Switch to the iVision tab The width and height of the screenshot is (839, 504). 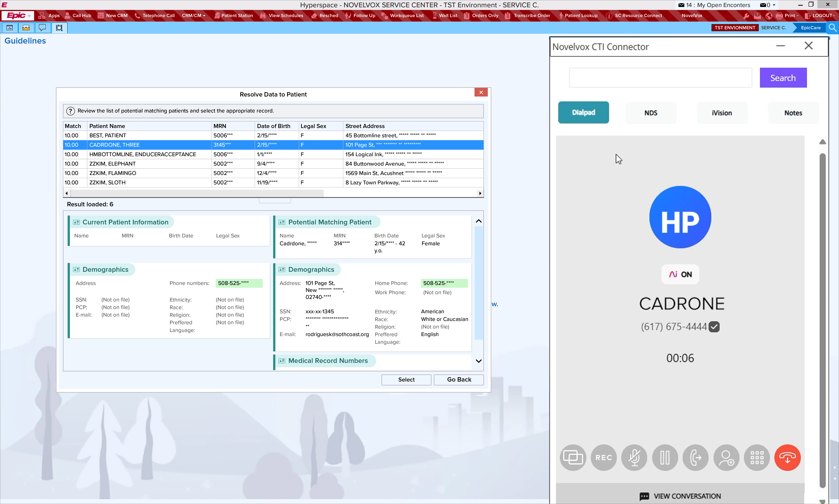pyautogui.click(x=722, y=113)
